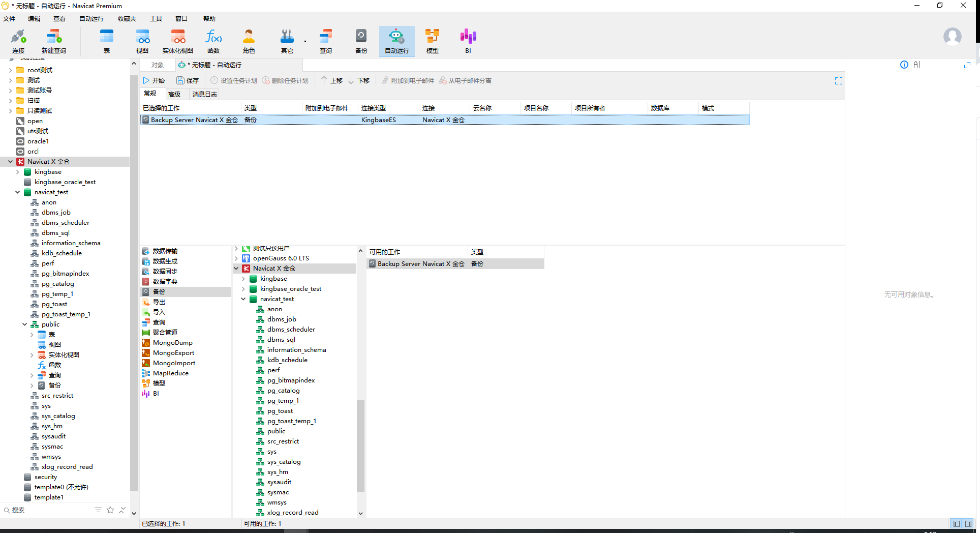The width and height of the screenshot is (980, 533).
Task: Click the 附加到电子邮件 button
Action: [408, 81]
